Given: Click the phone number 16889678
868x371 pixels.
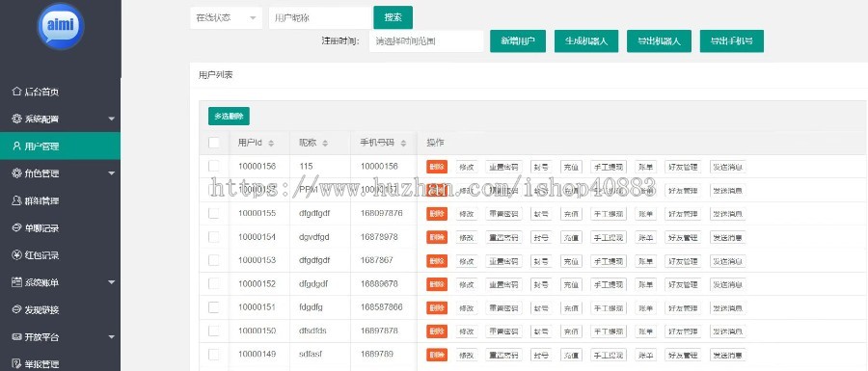Looking at the screenshot, I should pos(379,283).
